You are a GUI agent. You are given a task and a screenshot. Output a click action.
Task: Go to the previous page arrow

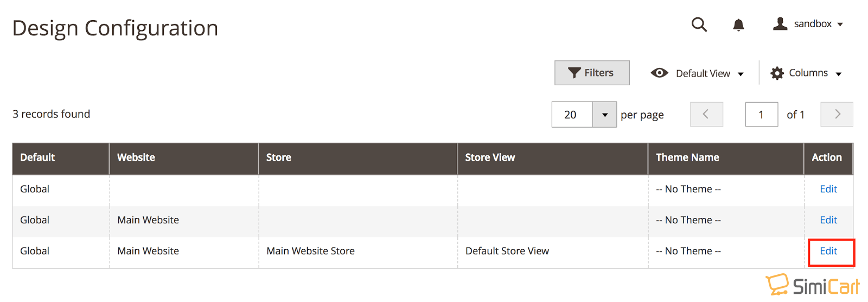706,114
